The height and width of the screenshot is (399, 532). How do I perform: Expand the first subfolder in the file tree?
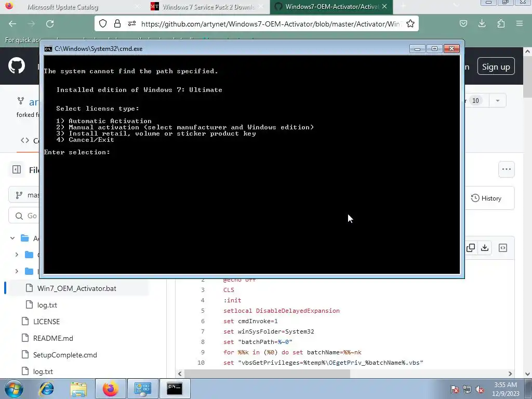pos(17,255)
